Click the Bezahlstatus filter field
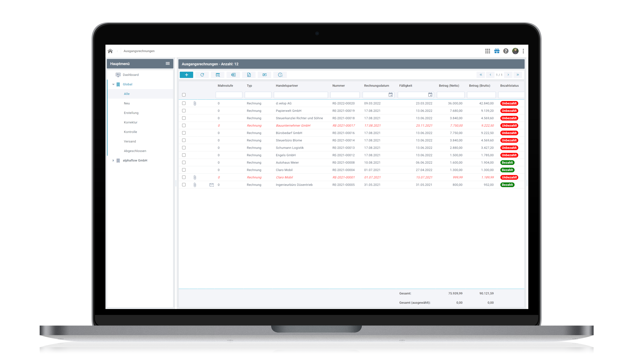This screenshot has height=364, width=633. [511, 95]
